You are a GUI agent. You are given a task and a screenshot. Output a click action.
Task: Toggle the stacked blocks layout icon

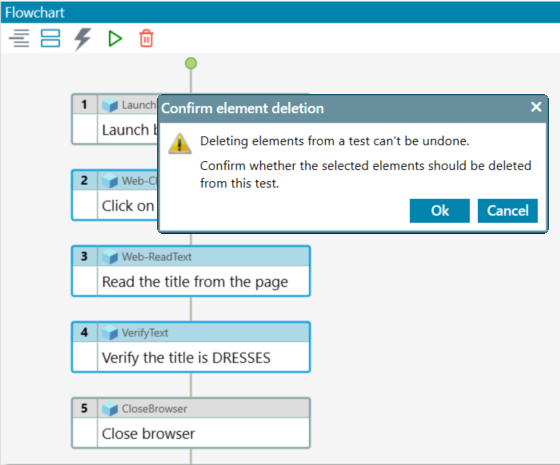pyautogui.click(x=50, y=38)
